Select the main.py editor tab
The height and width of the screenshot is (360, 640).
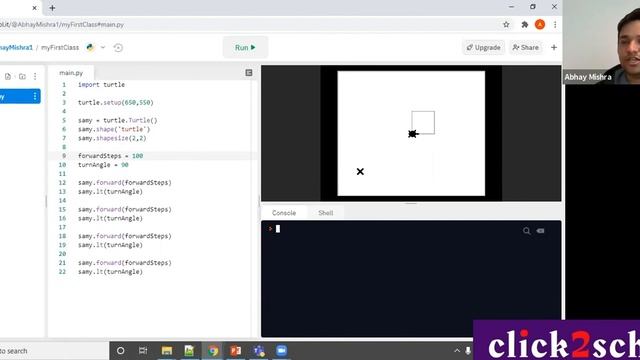71,73
